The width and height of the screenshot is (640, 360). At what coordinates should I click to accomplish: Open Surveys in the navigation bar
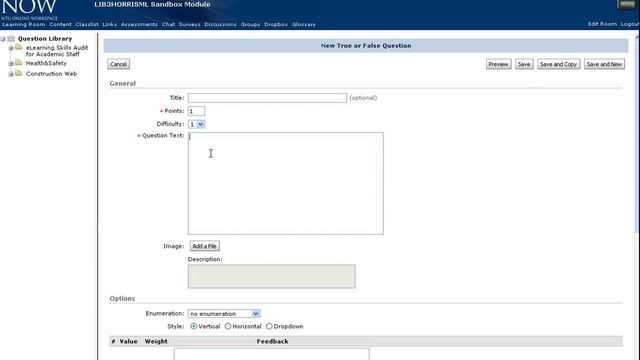tap(190, 24)
